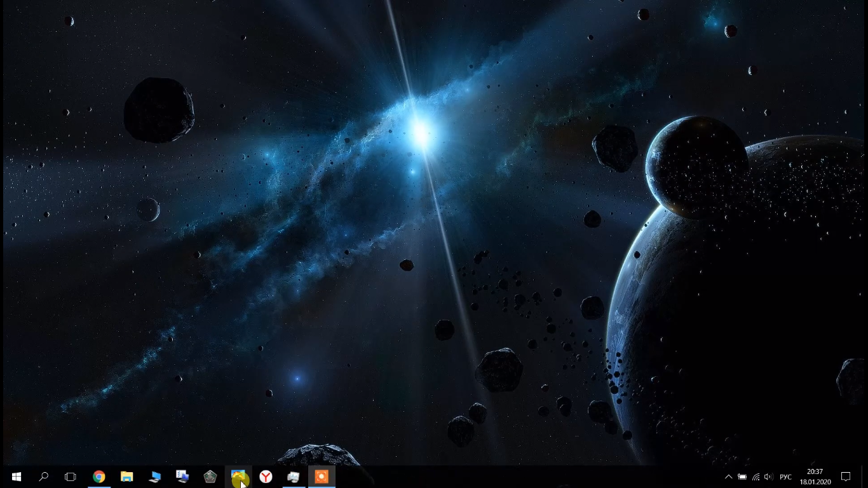This screenshot has width=868, height=488.
Task: Open taskbar search magnifier
Action: (x=43, y=477)
